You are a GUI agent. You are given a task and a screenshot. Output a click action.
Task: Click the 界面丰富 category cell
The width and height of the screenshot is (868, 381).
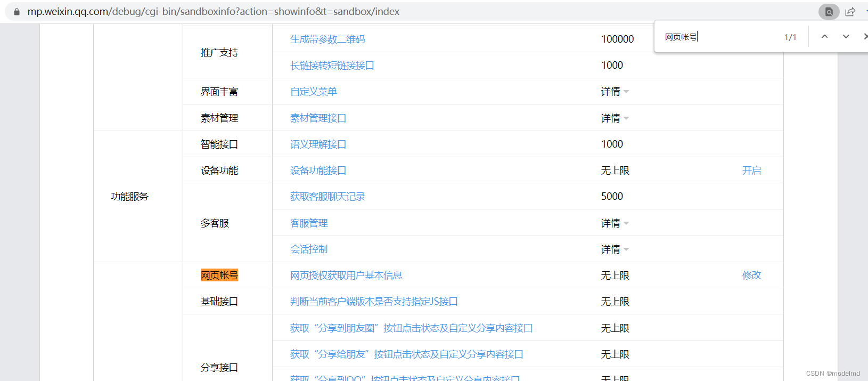[219, 92]
